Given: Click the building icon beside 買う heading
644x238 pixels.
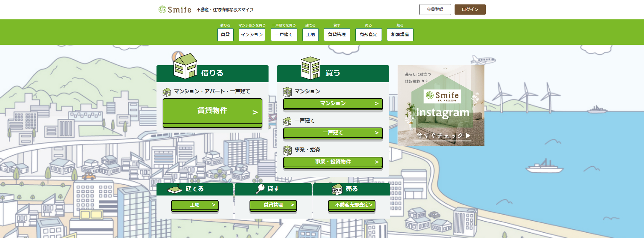Looking at the screenshot, I should [x=310, y=68].
